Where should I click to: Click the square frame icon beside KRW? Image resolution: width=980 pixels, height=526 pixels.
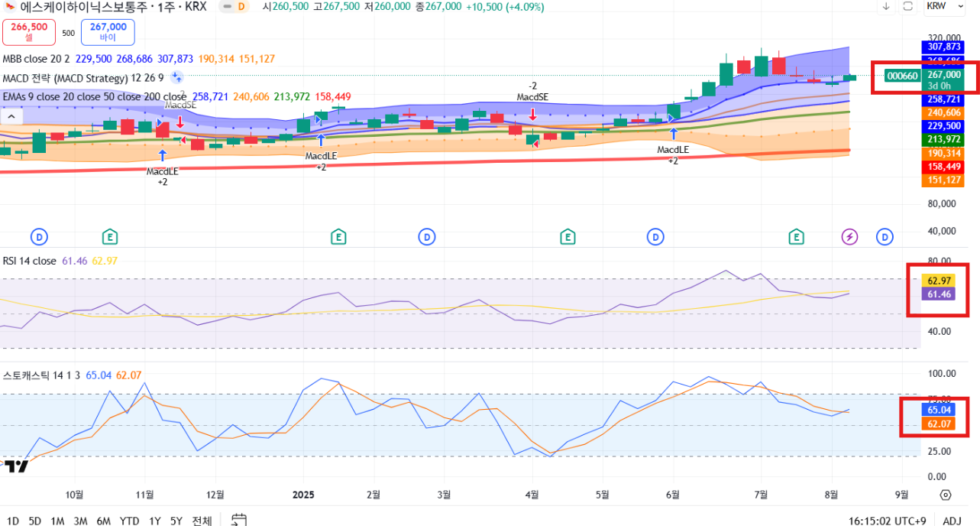(x=908, y=6)
